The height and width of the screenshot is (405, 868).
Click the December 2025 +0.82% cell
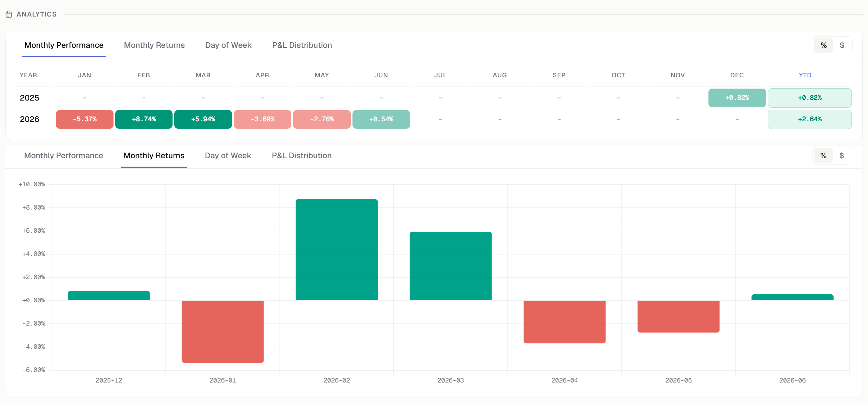point(737,98)
